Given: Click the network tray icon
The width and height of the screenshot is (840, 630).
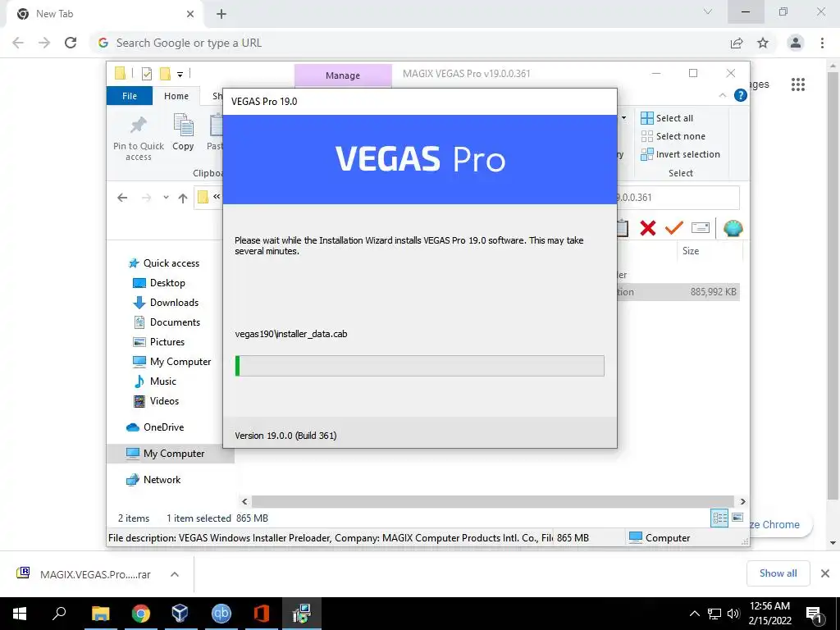Looking at the screenshot, I should tap(714, 614).
